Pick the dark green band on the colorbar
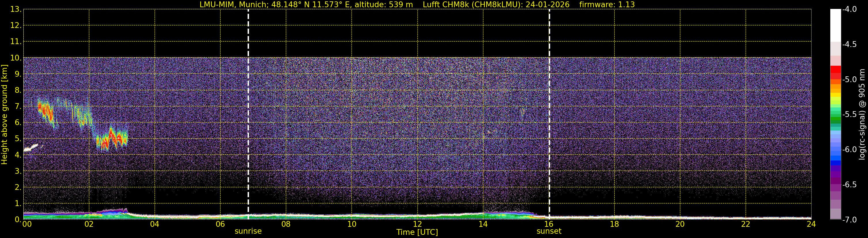Screen dimensions: 868x238 point(835,120)
